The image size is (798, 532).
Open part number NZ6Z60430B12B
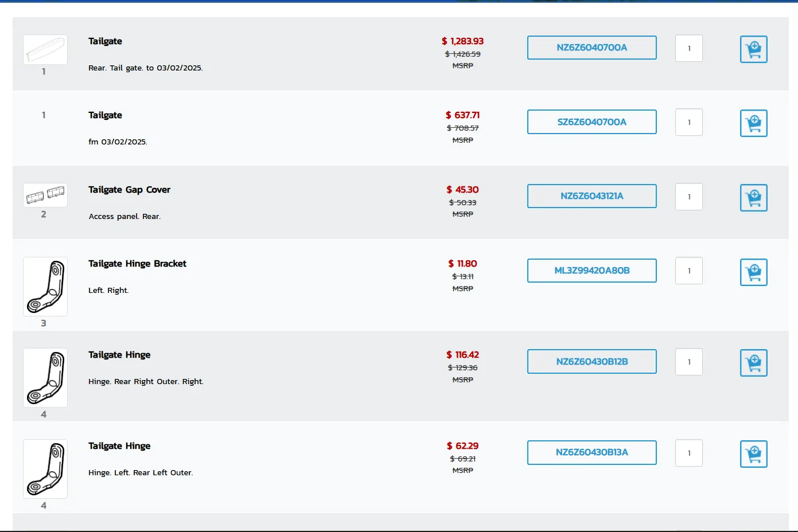point(592,362)
